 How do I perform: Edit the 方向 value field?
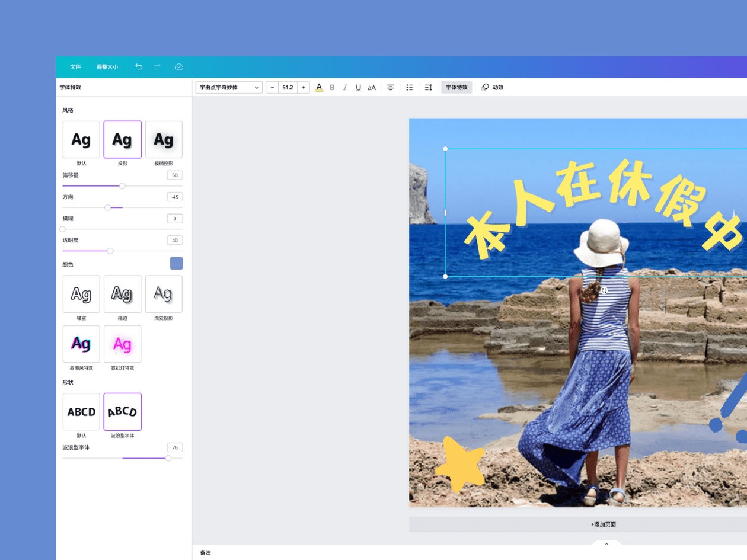pos(175,197)
